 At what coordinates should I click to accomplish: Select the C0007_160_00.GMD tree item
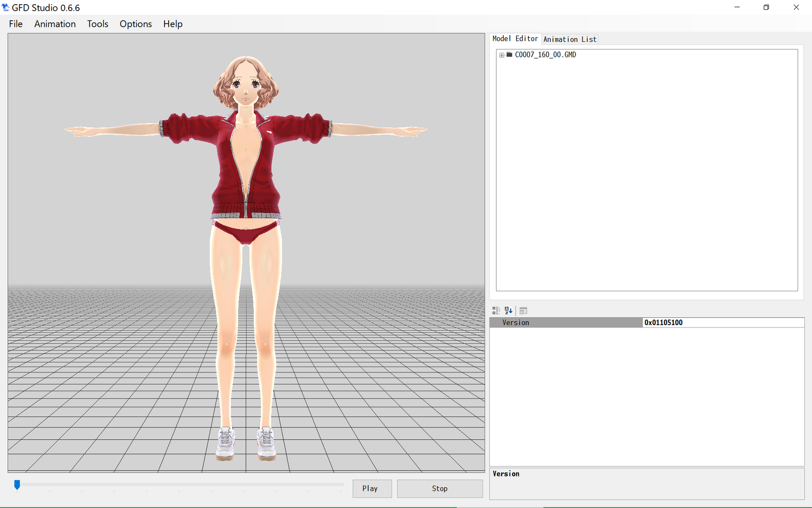(x=545, y=55)
